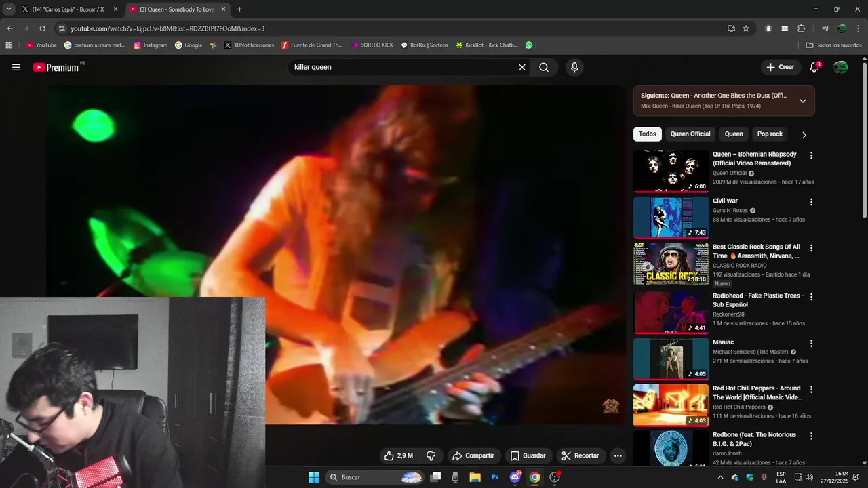Screen dimensions: 868x488
Task: Open options for Redbone video
Action: [811, 436]
